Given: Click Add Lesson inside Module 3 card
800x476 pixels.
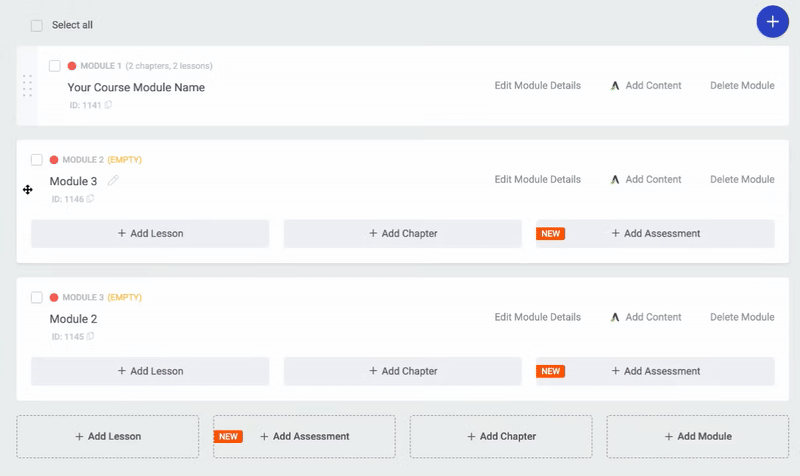Looking at the screenshot, I should [x=150, y=234].
